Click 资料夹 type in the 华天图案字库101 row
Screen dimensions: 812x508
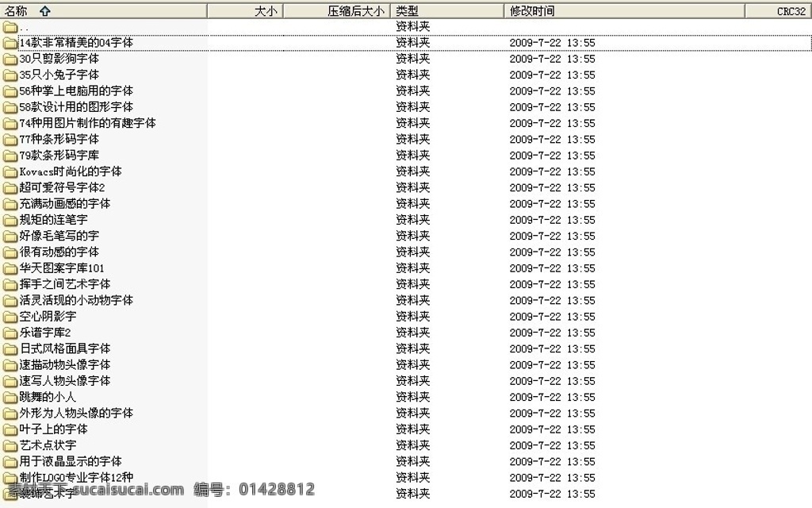[x=412, y=267]
